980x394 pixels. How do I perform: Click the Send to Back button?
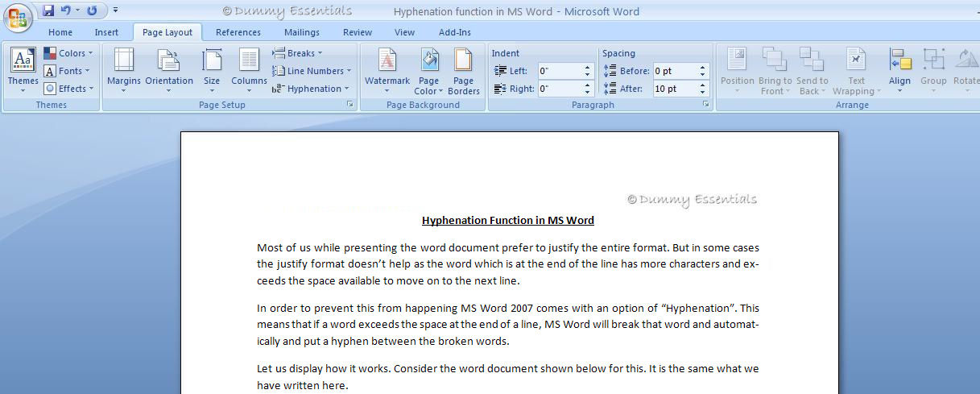[812, 70]
